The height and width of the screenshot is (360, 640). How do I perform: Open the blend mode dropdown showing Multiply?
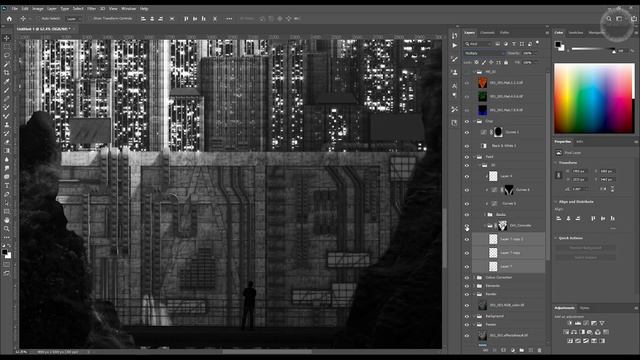click(x=484, y=53)
